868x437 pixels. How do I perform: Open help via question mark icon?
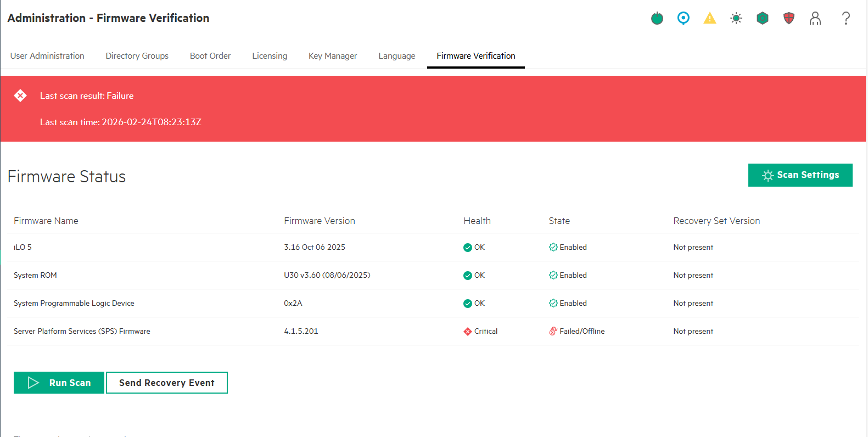coord(845,19)
